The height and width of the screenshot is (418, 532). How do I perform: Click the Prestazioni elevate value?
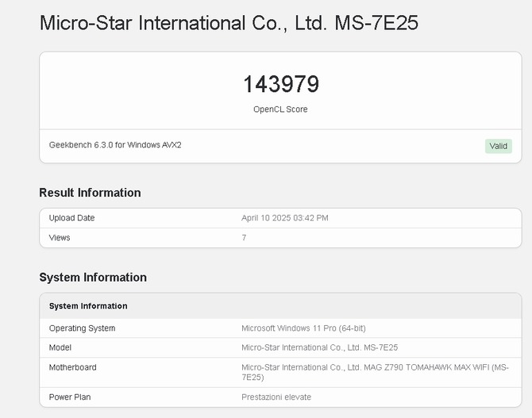tap(276, 397)
